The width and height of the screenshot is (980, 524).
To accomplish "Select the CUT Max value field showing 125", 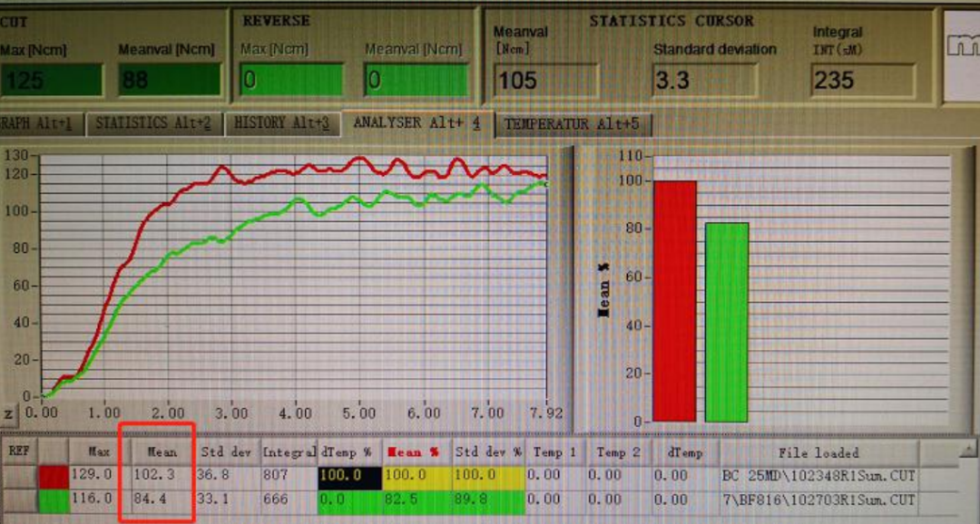I will click(53, 82).
